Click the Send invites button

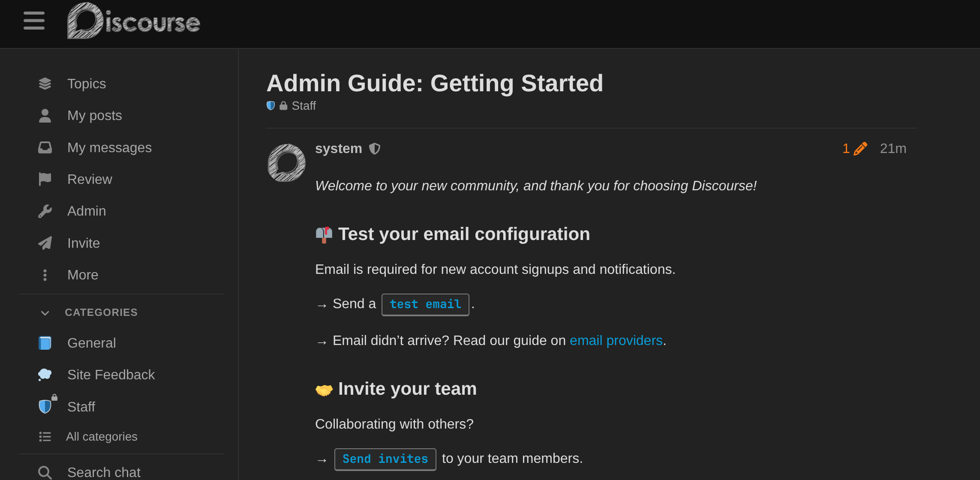coord(385,459)
